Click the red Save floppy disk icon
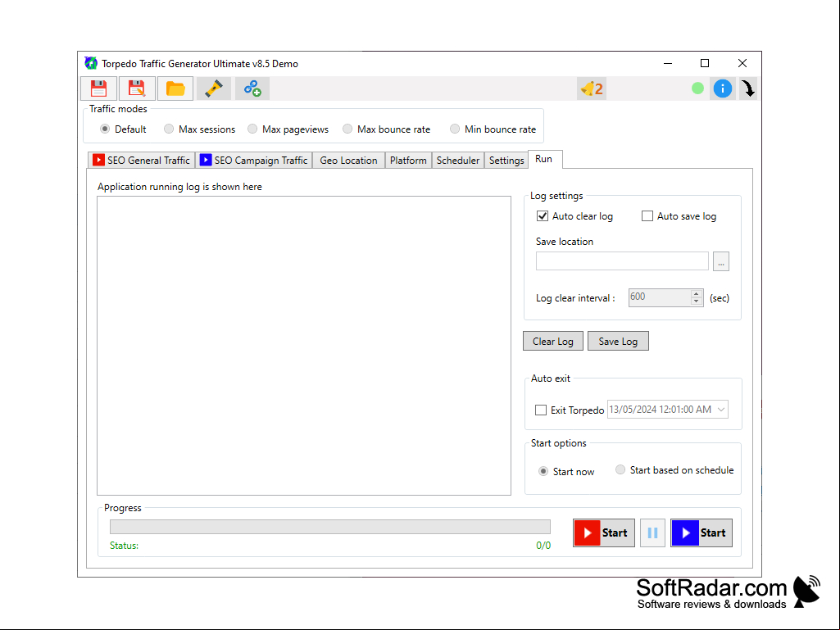The height and width of the screenshot is (630, 840). point(98,88)
